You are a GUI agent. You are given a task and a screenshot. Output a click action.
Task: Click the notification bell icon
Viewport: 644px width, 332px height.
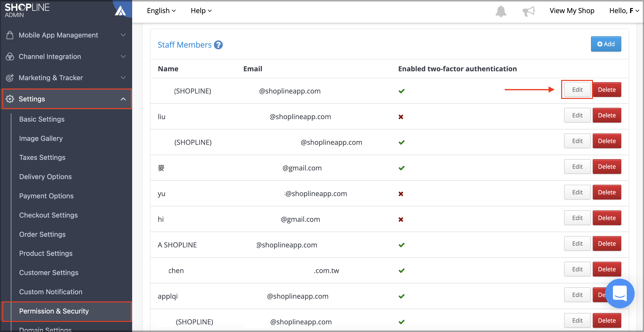pyautogui.click(x=501, y=11)
